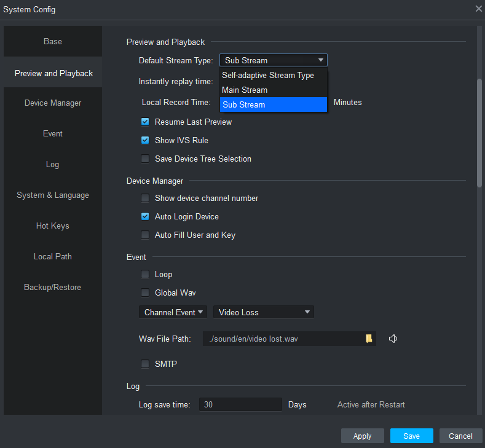The height and width of the screenshot is (448, 485).
Task: Save the configuration changes
Action: tap(411, 436)
